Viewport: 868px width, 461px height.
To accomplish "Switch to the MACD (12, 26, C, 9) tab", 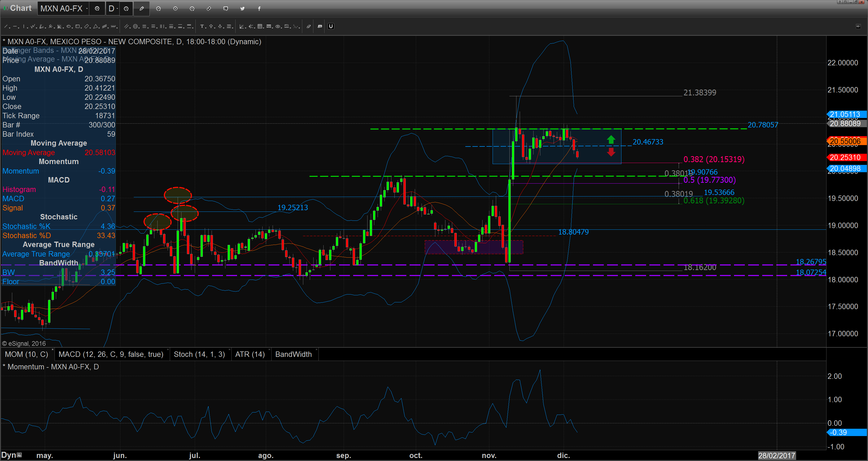I will tap(111, 354).
